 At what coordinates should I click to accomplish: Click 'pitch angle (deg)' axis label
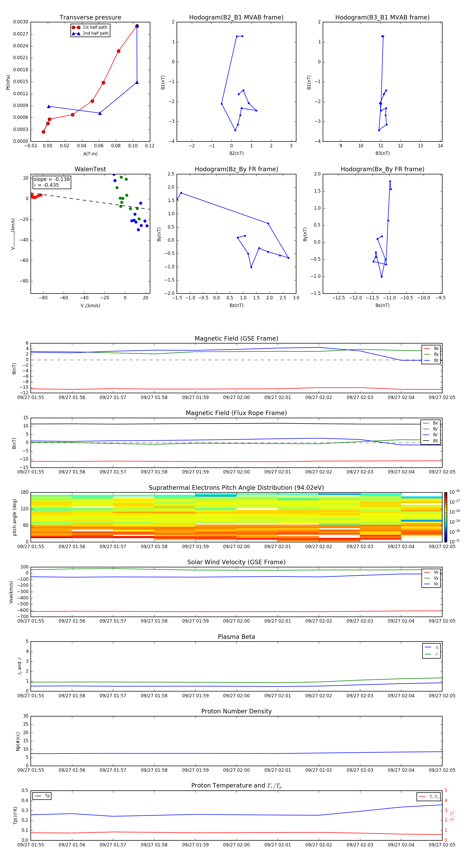(14, 517)
